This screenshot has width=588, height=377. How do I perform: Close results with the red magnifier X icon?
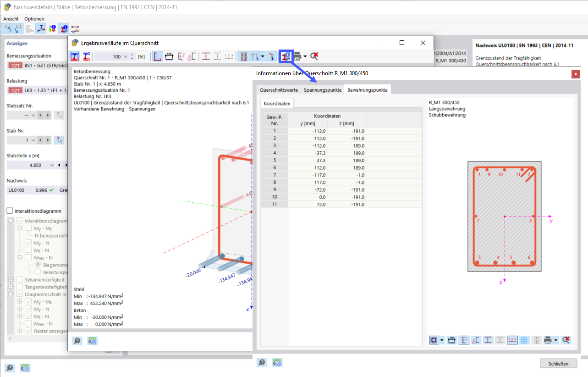pyautogui.click(x=314, y=56)
